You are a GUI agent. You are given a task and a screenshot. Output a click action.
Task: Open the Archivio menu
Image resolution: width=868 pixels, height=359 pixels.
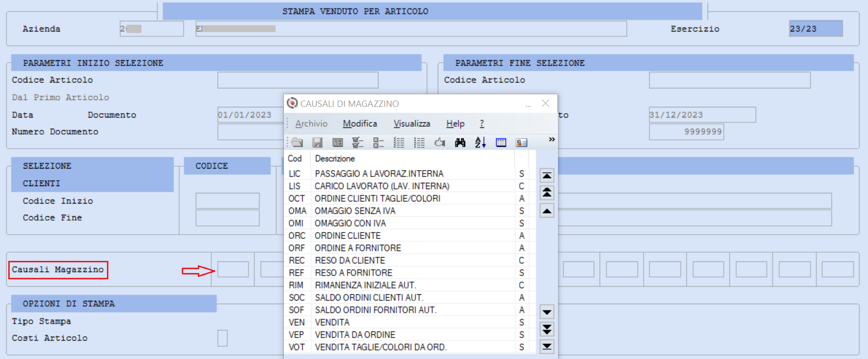312,124
